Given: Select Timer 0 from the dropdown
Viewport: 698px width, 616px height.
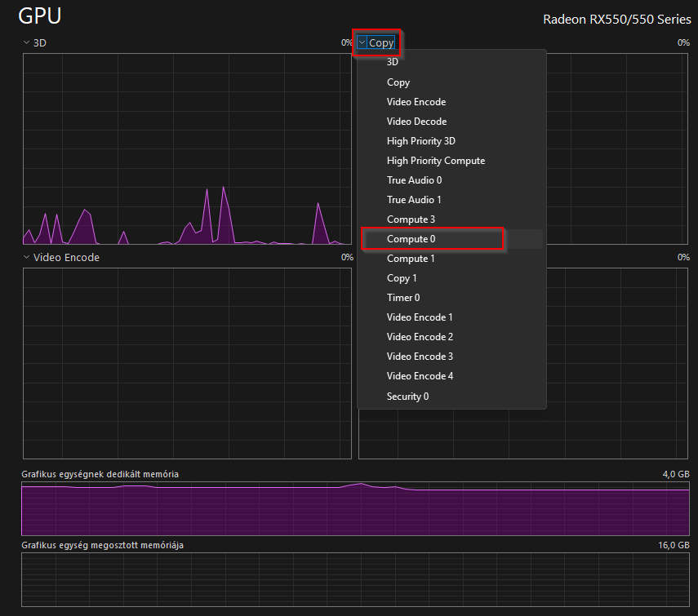Looking at the screenshot, I should (403, 298).
